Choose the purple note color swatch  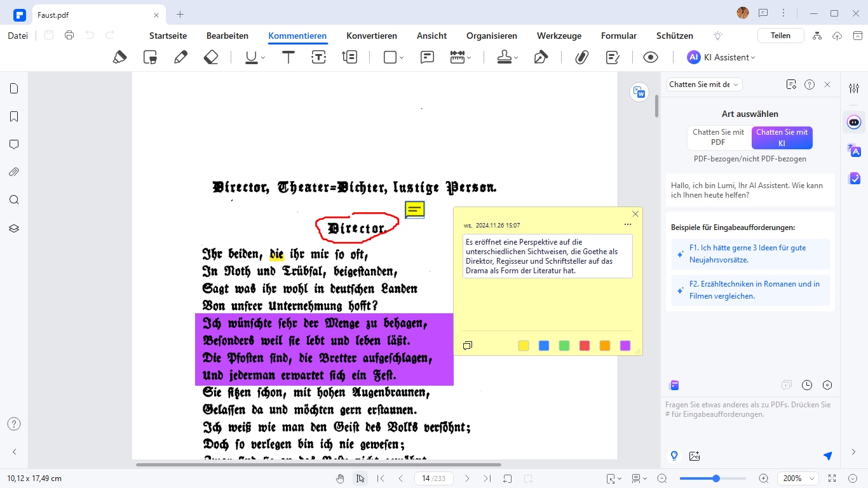625,346
